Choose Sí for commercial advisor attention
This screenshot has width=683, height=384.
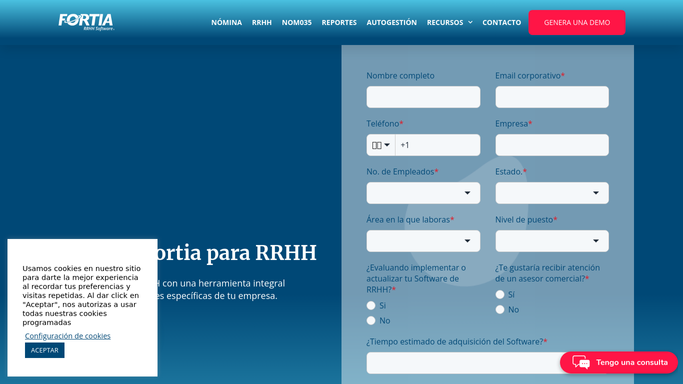(x=500, y=295)
